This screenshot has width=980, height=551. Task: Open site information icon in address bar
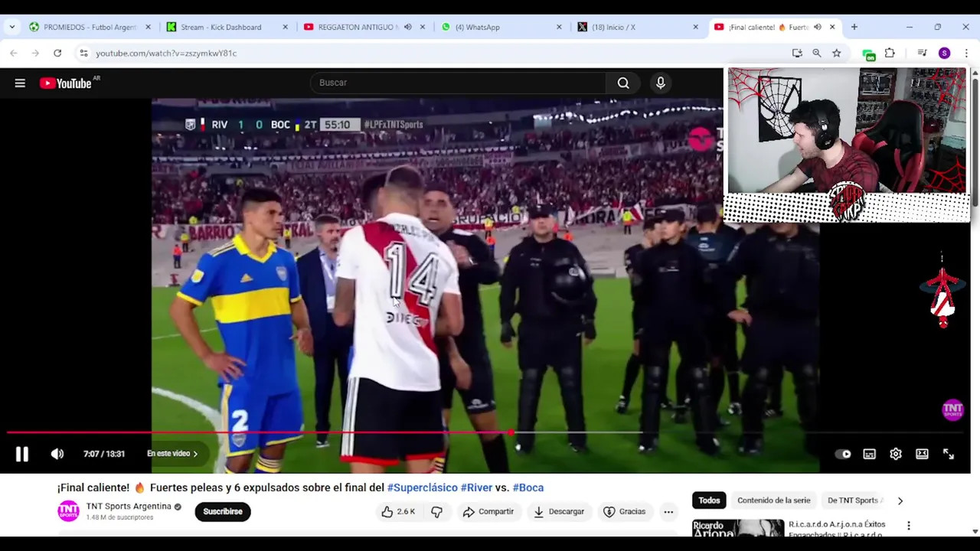[x=83, y=53]
